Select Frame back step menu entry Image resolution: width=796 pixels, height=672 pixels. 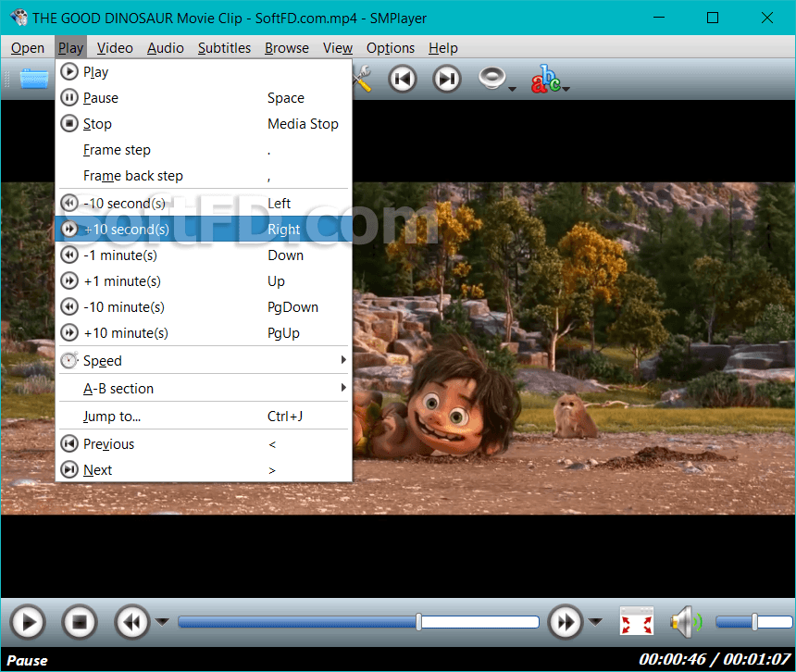pyautogui.click(x=204, y=176)
